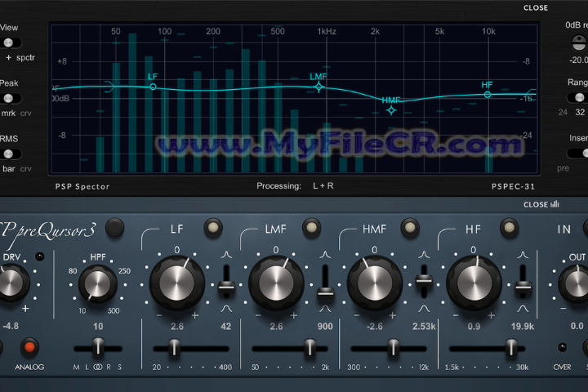Click the HF gain knob

click(474, 283)
